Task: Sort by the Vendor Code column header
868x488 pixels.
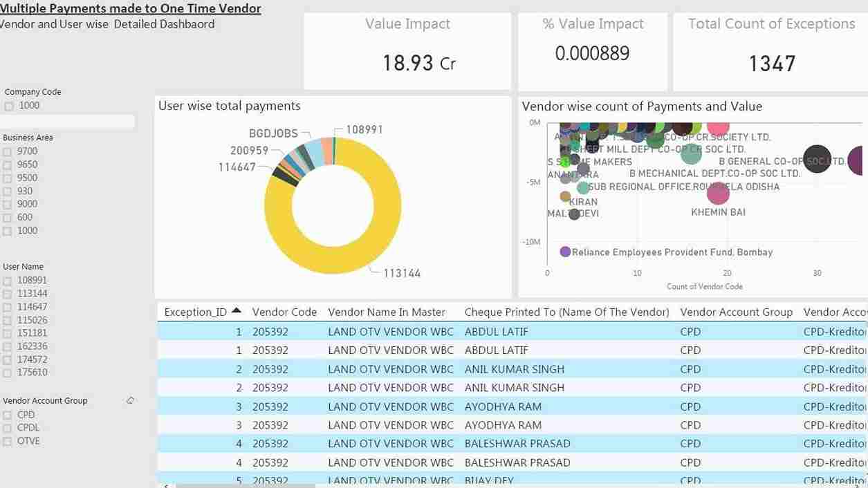Action: pos(284,312)
